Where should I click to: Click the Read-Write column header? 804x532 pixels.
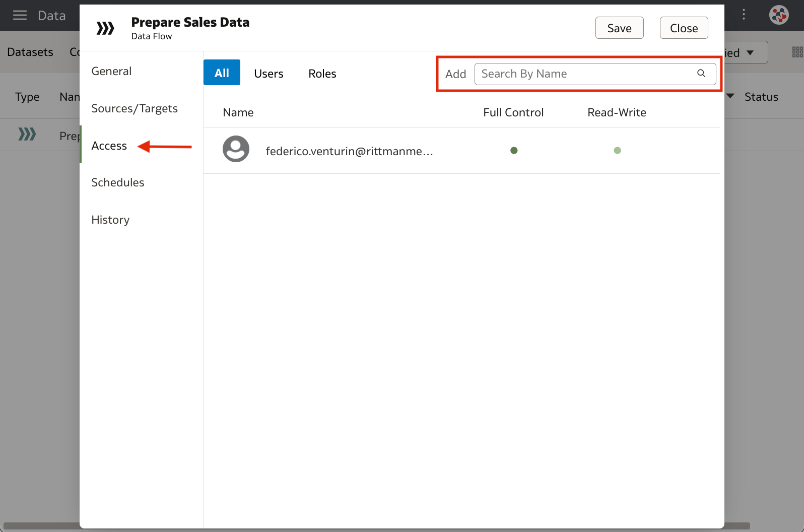617,112
